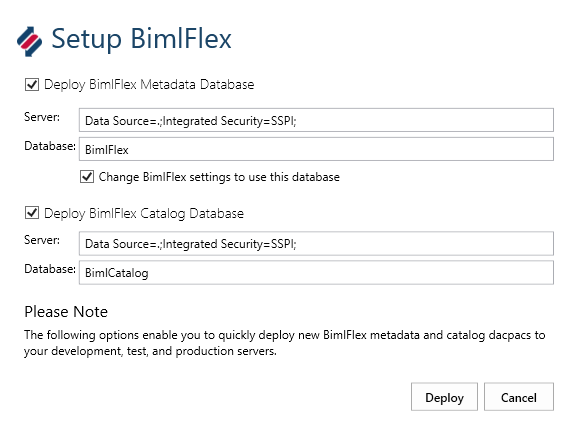Click the BimlFlex logo icon
Image resolution: width=563 pixels, height=437 pixels.
[x=29, y=41]
